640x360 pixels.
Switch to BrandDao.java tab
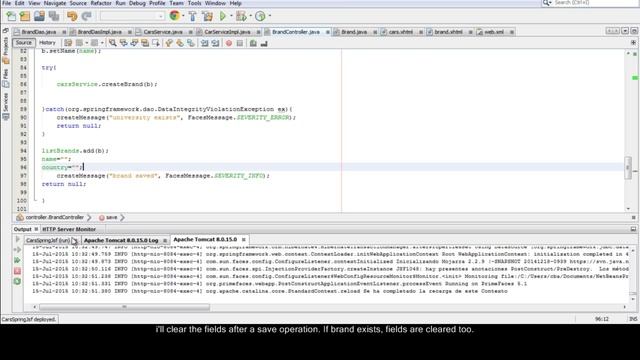39,32
